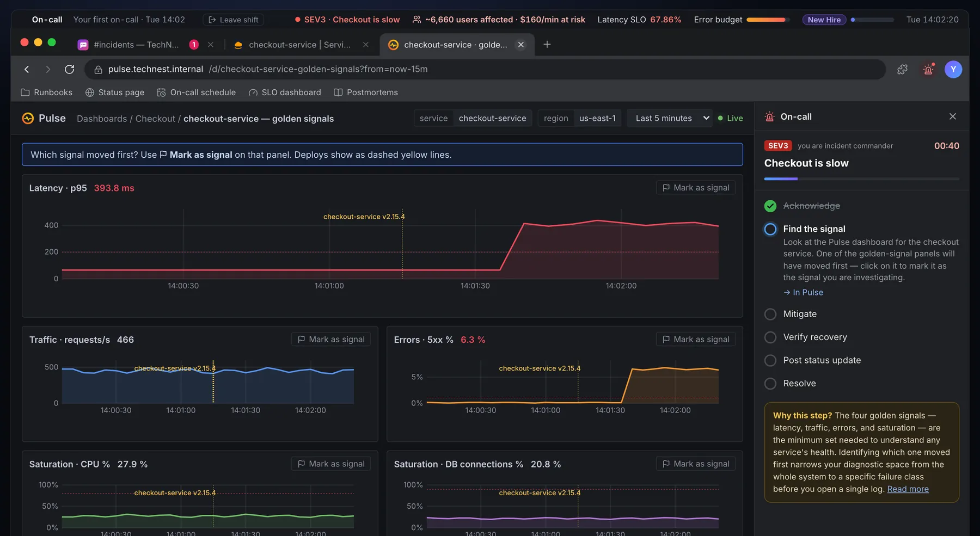Screen dimensions: 980x536
Task: Click the on-call siren alert icon in toolbar
Action: point(928,69)
